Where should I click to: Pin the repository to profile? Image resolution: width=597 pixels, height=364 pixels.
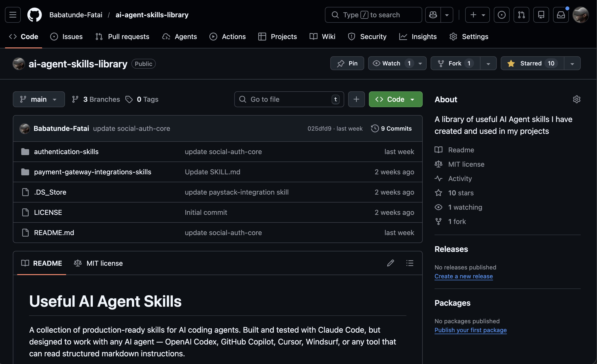click(347, 63)
